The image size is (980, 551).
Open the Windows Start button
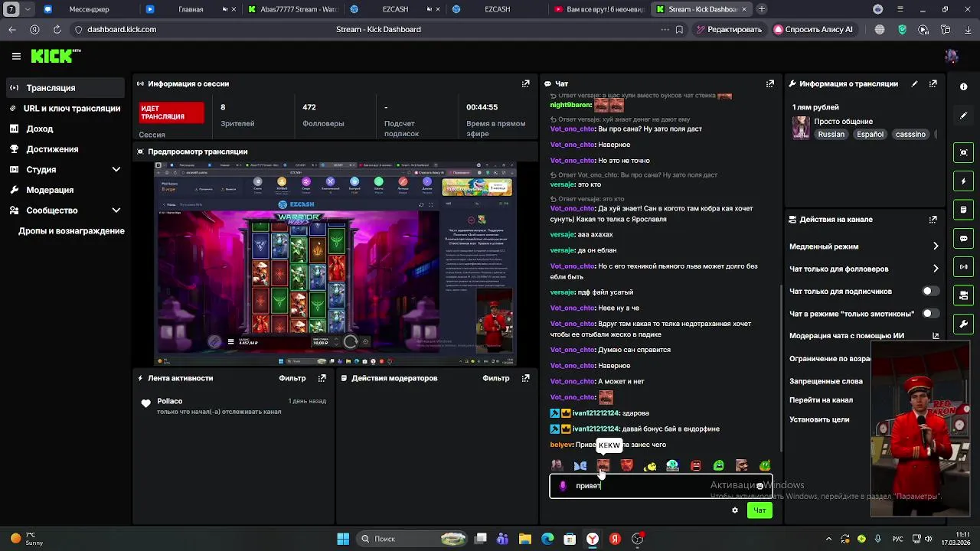tap(343, 539)
